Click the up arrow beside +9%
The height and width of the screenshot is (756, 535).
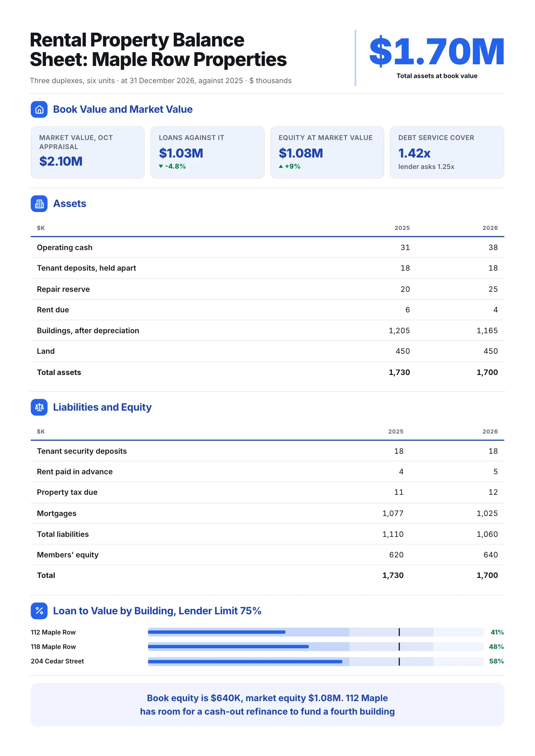[281, 166]
